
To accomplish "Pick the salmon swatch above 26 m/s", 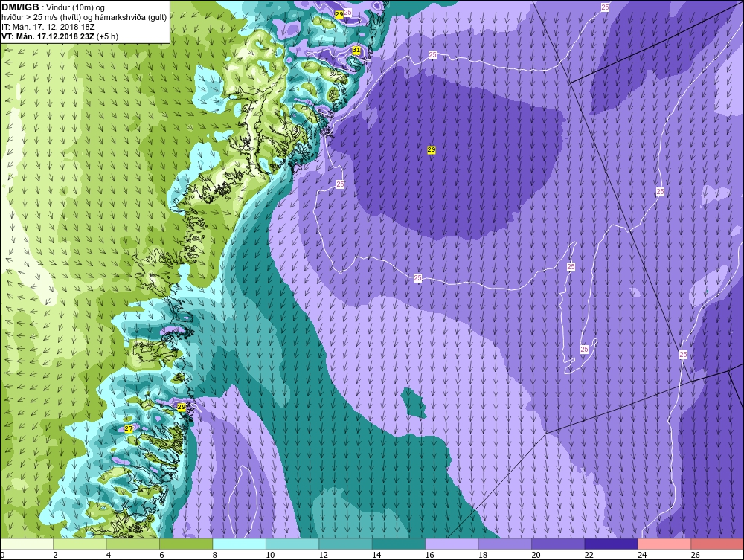I will pos(717,544).
